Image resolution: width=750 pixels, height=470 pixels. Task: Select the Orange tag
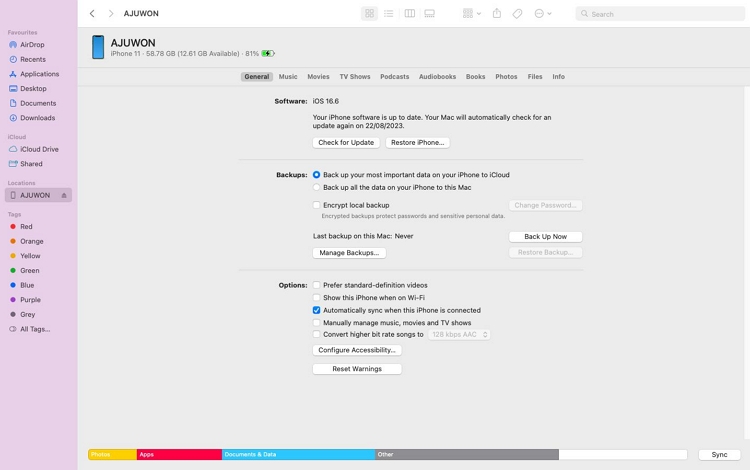tap(32, 241)
